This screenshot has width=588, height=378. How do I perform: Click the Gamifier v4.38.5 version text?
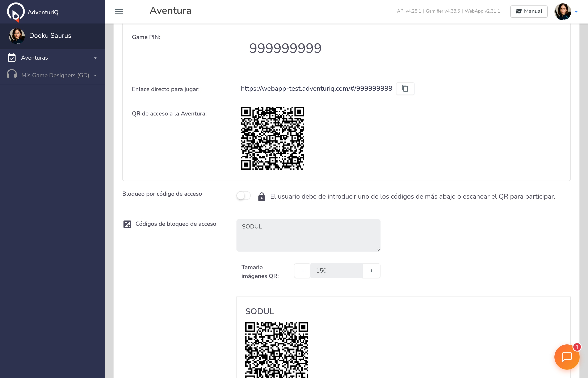[443, 11]
